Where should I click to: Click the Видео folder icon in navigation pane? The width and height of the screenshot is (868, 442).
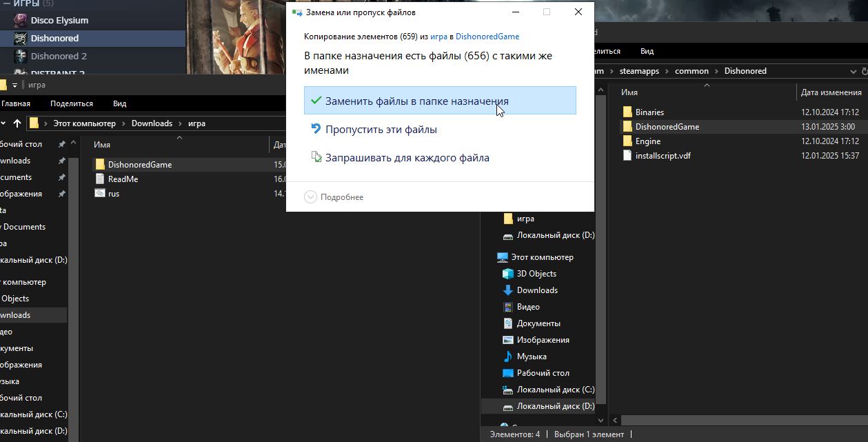508,307
